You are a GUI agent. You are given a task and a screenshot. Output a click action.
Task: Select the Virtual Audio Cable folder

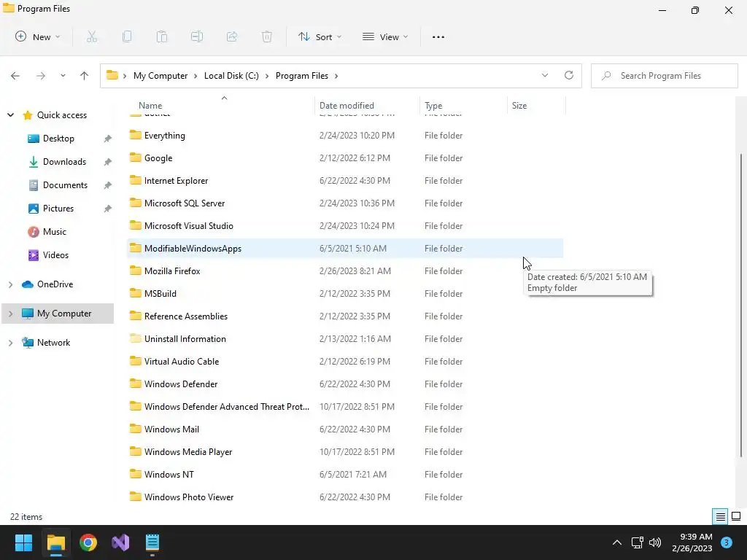tap(345, 362)
